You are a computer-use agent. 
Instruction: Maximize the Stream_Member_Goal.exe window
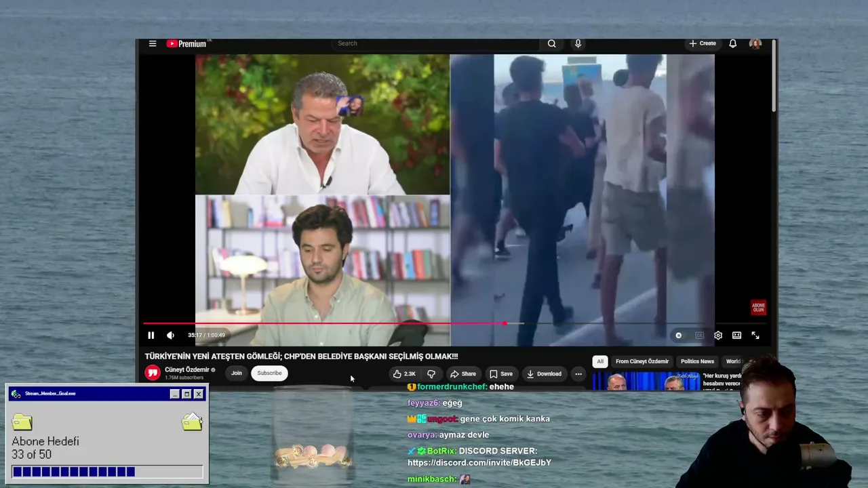click(x=186, y=394)
